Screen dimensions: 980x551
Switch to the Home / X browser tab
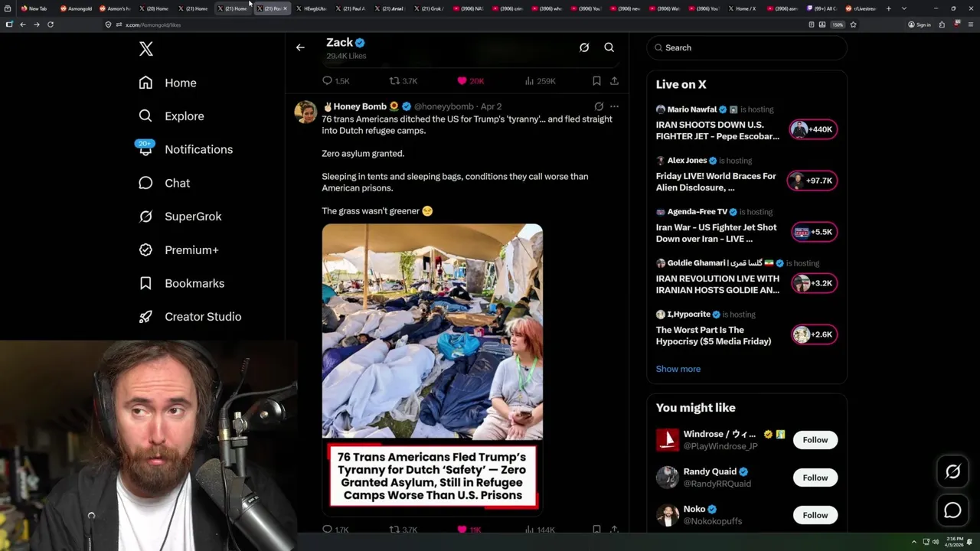[743, 8]
